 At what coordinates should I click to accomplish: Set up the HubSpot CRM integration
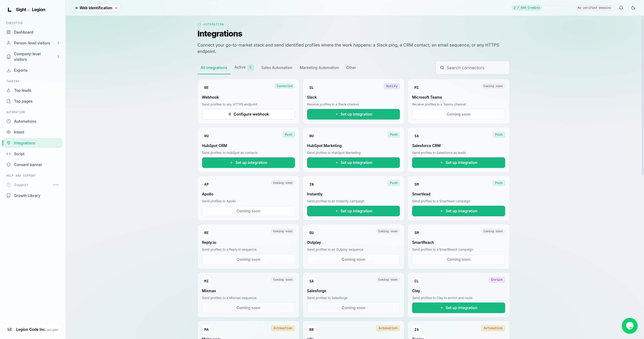248,163
